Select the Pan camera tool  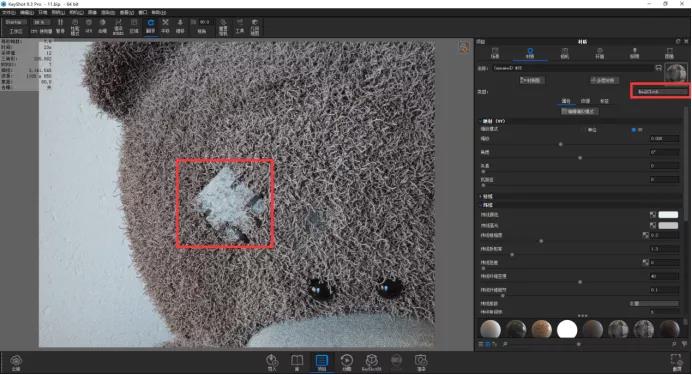tap(165, 26)
